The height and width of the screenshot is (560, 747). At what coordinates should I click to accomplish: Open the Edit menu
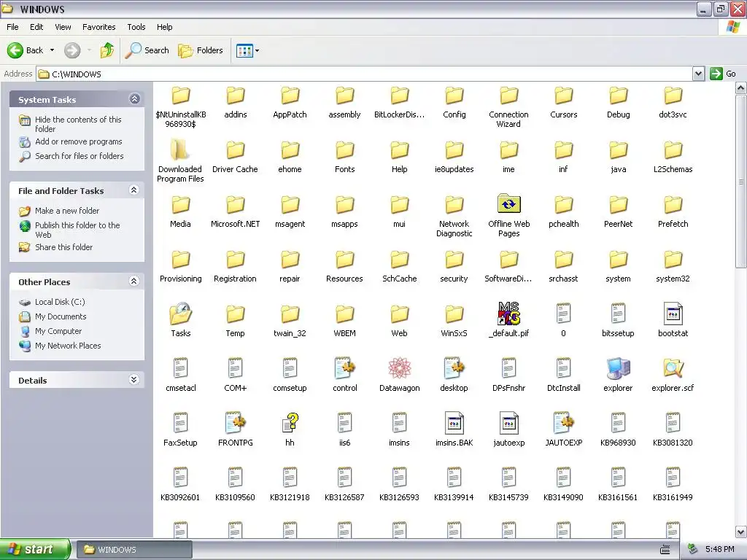[x=36, y=27]
